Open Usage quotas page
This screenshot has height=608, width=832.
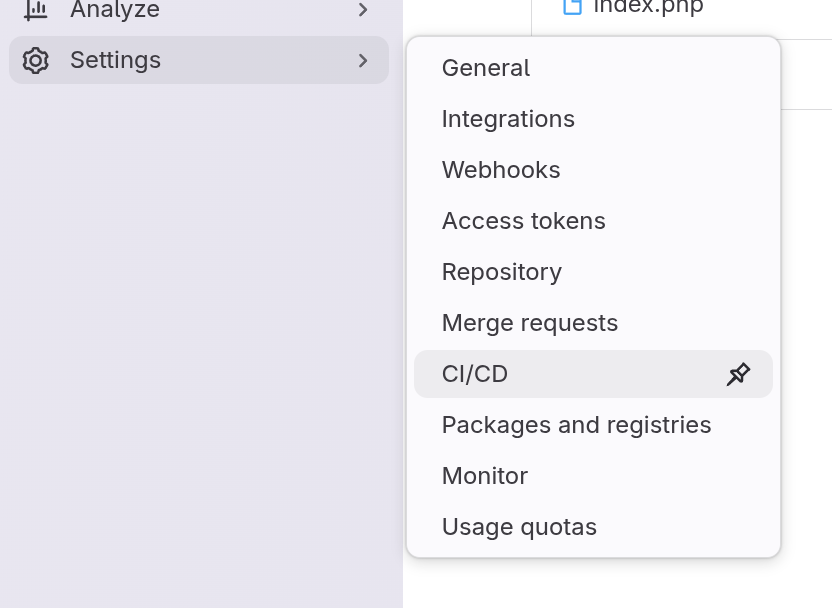[x=519, y=527]
